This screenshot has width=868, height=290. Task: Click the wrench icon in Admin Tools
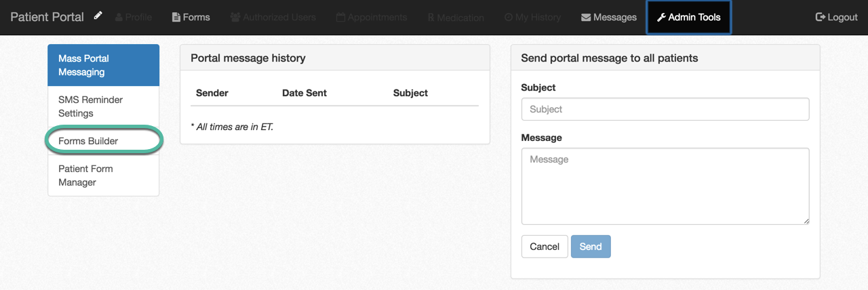pyautogui.click(x=661, y=18)
